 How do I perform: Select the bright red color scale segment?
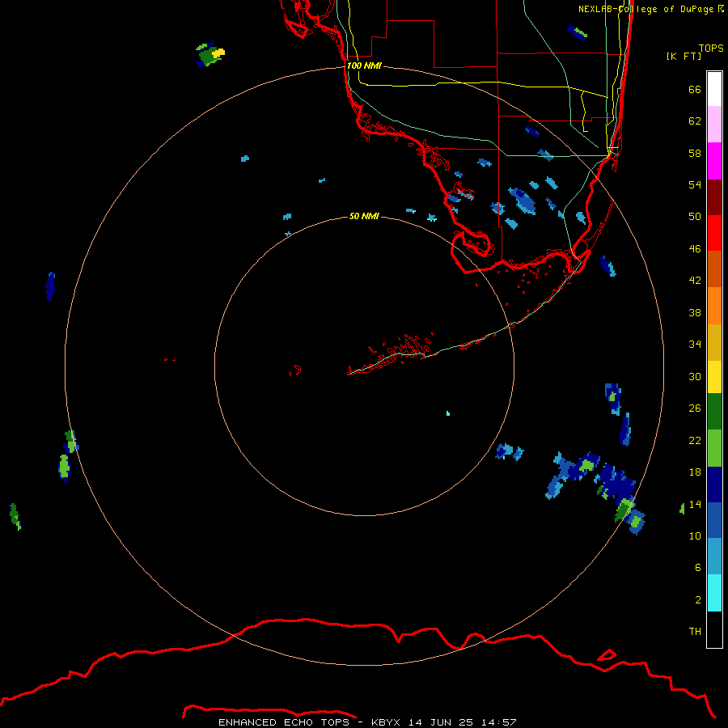pos(714,233)
